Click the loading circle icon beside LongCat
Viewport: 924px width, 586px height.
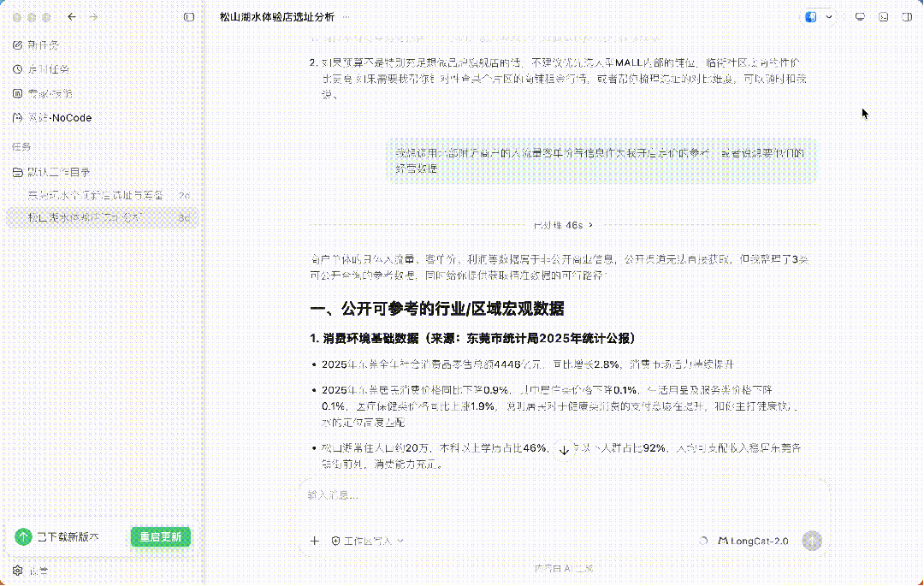click(x=703, y=541)
